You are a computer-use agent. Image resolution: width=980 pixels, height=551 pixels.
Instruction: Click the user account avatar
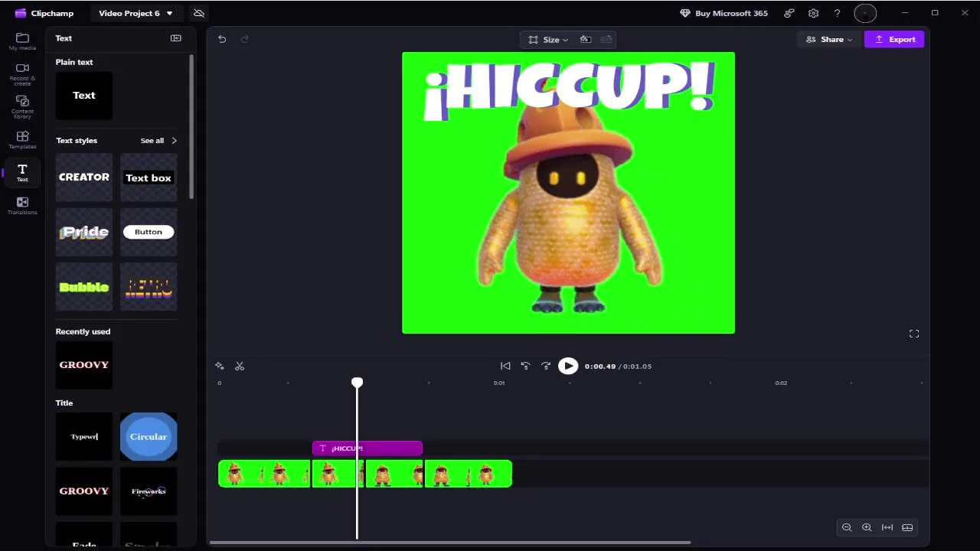[865, 13]
